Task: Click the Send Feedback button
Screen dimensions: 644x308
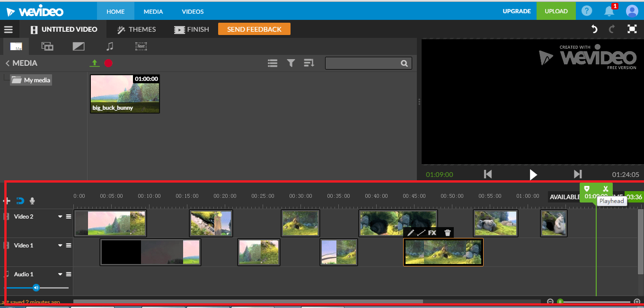Action: pos(254,29)
